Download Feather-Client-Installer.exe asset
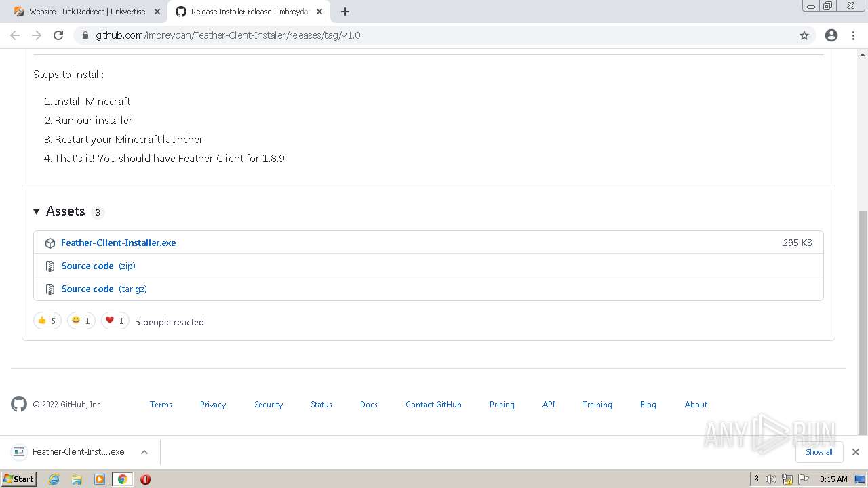 pos(118,243)
